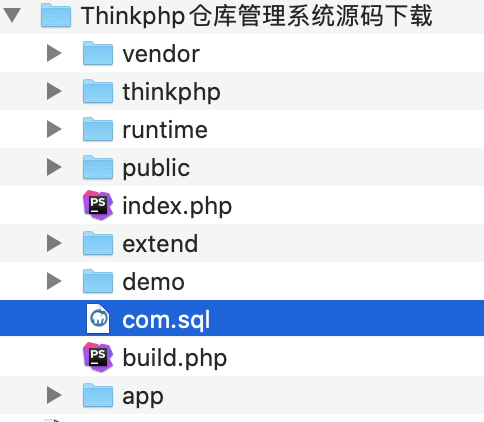484x422 pixels.
Task: Select the index.php file name
Action: coord(177,206)
